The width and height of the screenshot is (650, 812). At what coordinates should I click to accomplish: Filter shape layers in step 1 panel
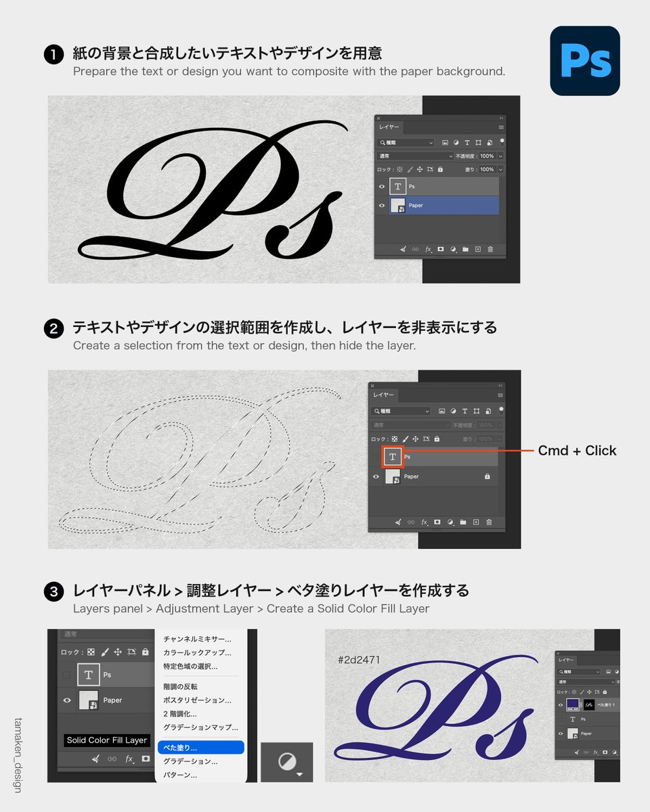(x=478, y=143)
